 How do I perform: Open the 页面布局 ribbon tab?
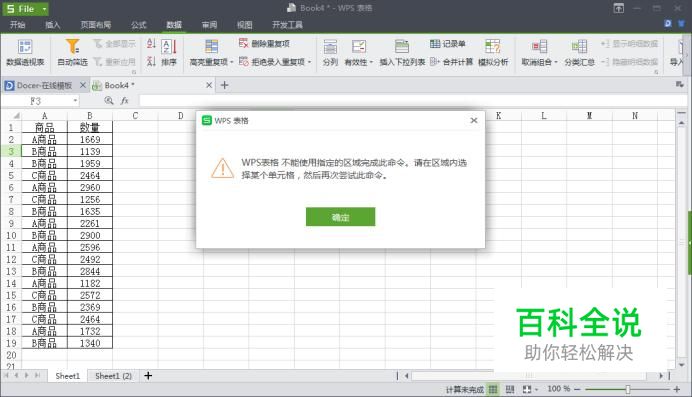(x=96, y=25)
